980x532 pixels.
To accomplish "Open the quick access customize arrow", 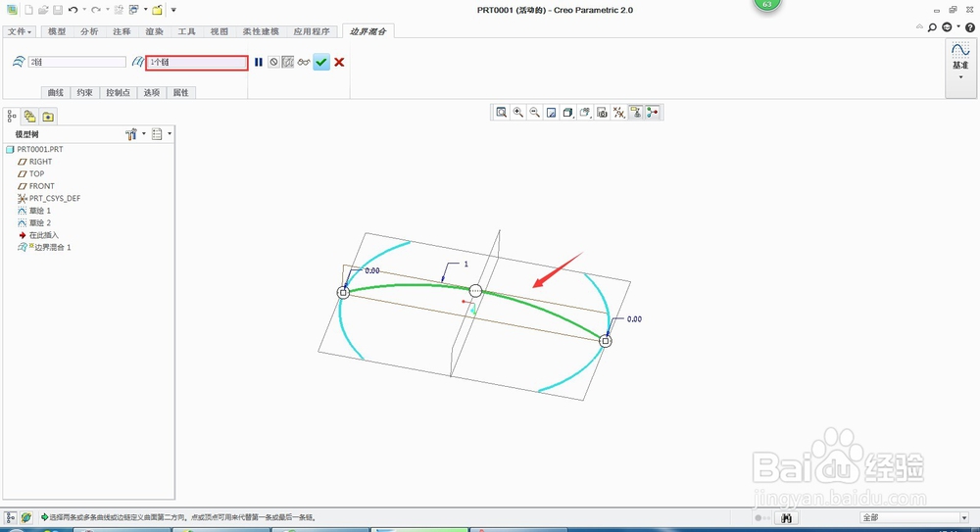I will click(173, 10).
